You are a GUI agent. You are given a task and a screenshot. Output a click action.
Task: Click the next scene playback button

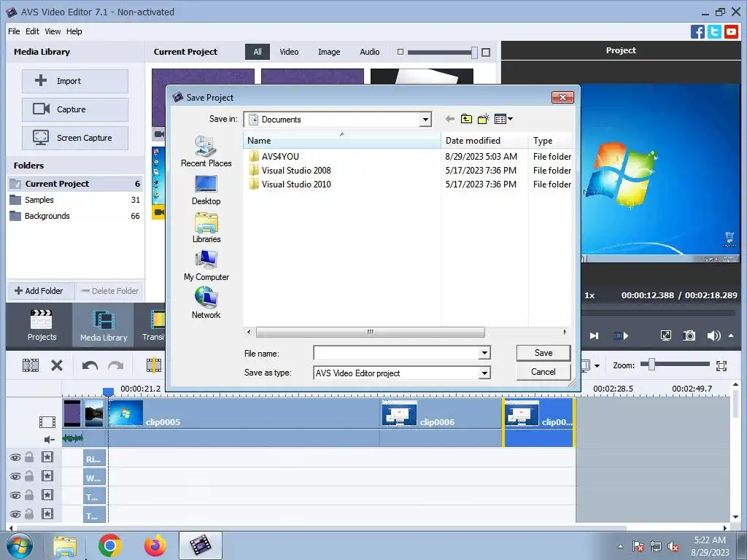click(621, 335)
